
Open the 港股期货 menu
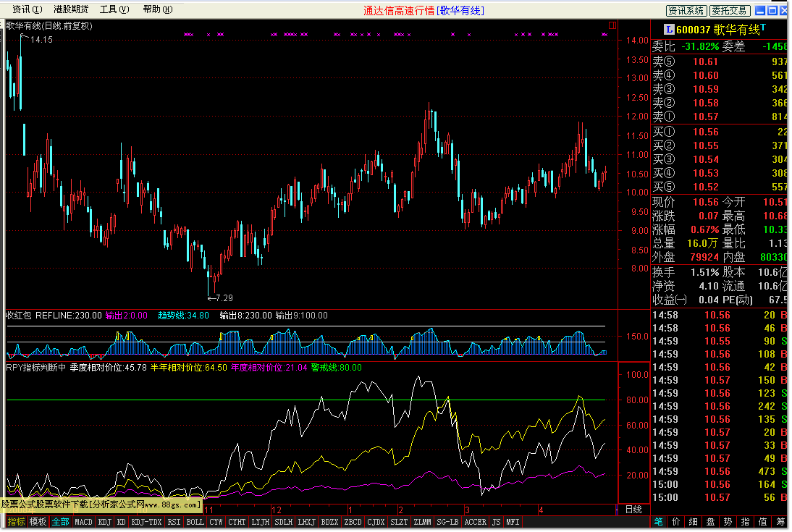tap(71, 9)
